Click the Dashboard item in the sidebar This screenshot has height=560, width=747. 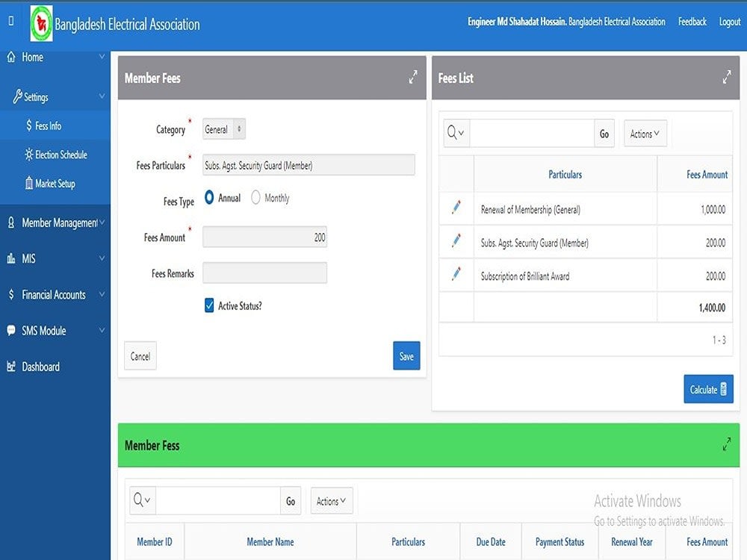40,367
